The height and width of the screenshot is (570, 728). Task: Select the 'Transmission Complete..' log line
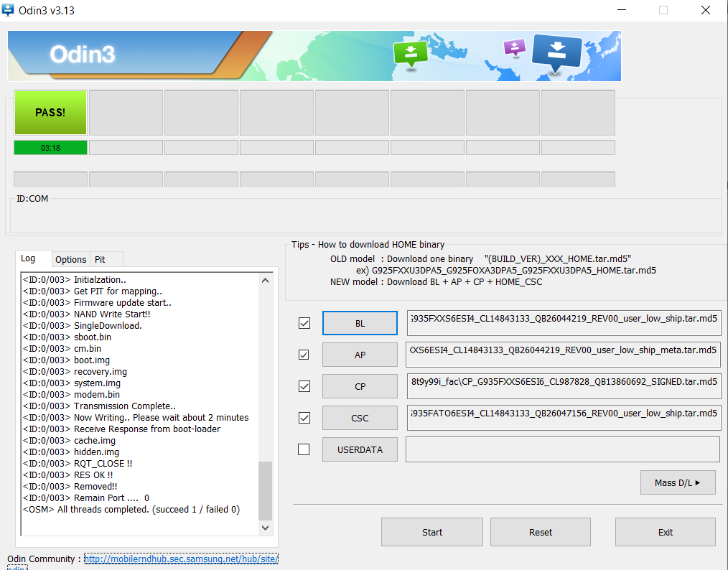point(99,406)
